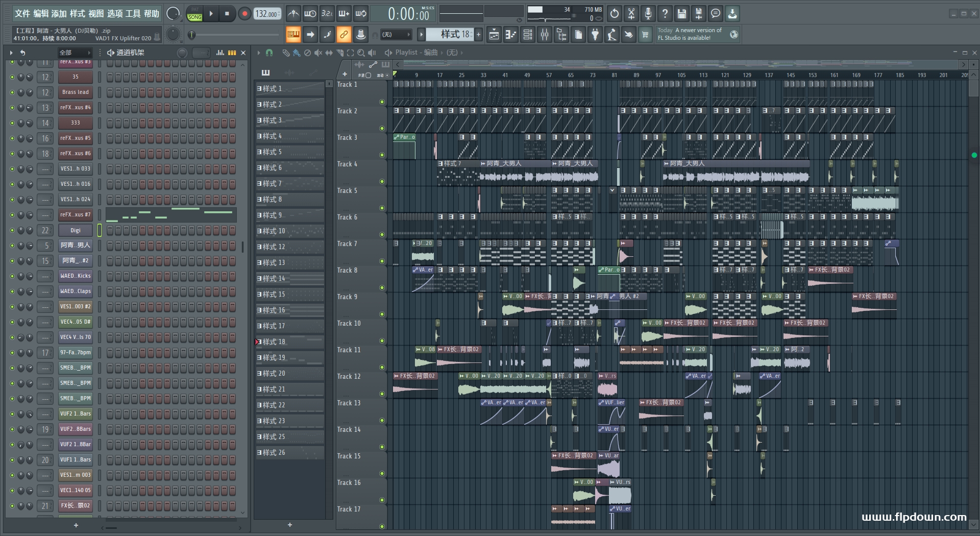Viewport: 980px width, 536px height.
Task: Open the (无) pattern dropdown in toolbar
Action: click(396, 35)
